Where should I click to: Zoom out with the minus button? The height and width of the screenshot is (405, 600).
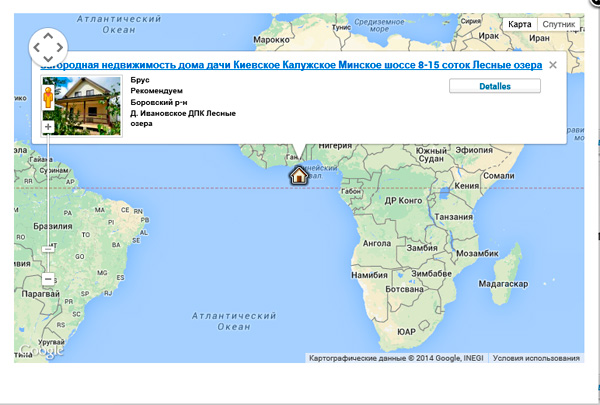[48, 279]
